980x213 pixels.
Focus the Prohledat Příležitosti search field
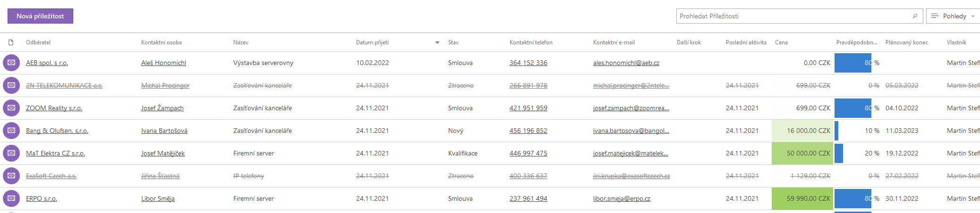pos(793,16)
